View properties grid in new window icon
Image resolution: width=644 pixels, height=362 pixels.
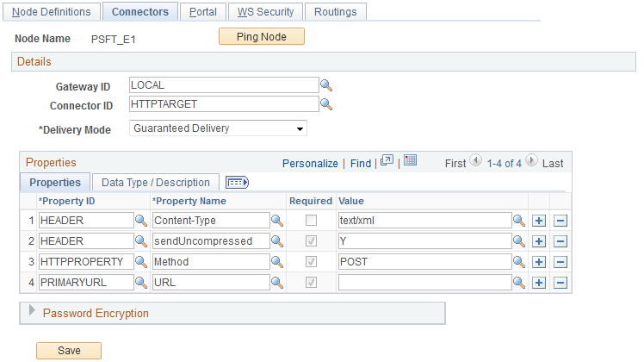click(x=387, y=160)
